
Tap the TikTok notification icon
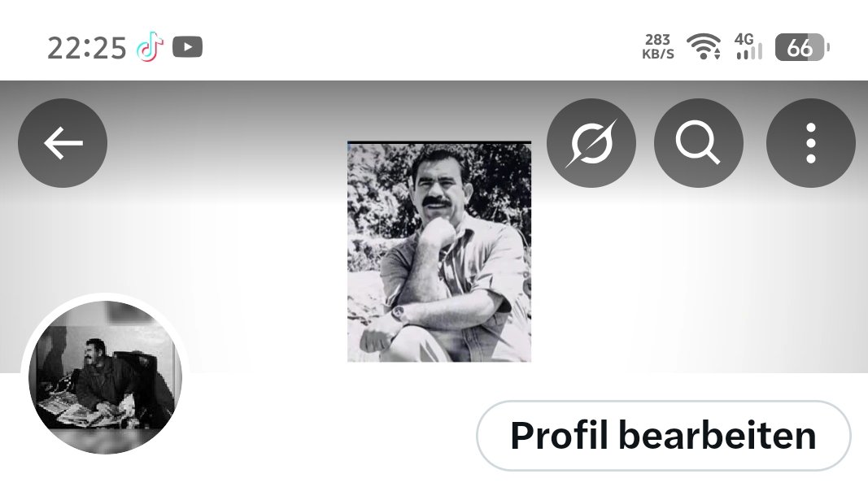150,47
